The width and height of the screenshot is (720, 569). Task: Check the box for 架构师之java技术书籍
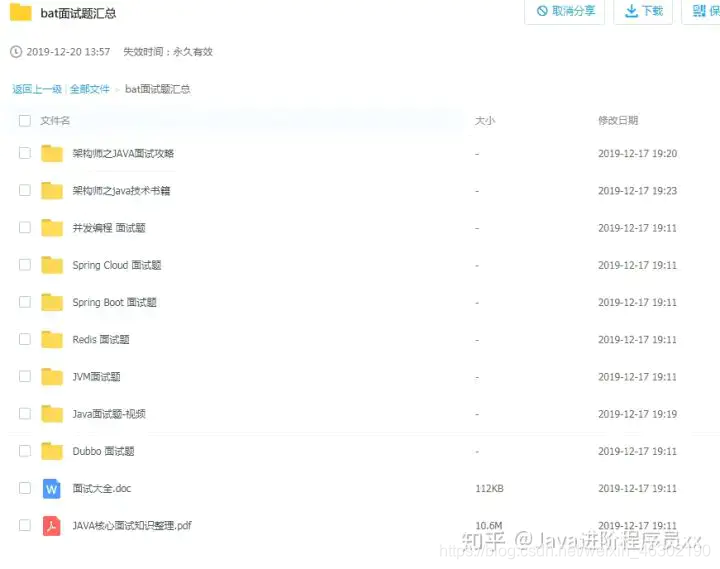(x=25, y=190)
